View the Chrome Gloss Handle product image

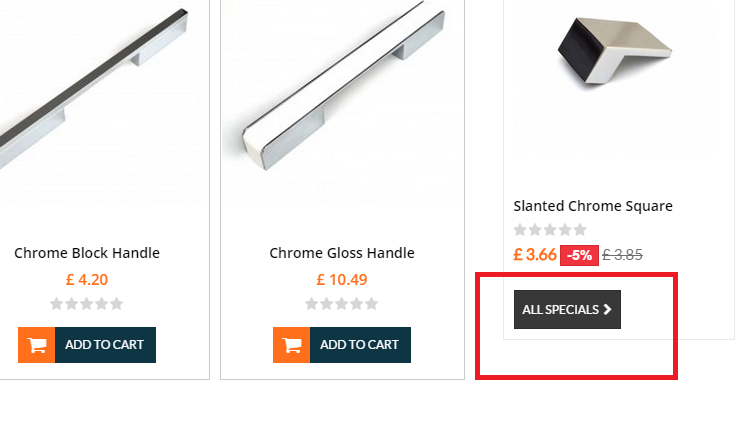tap(342, 100)
